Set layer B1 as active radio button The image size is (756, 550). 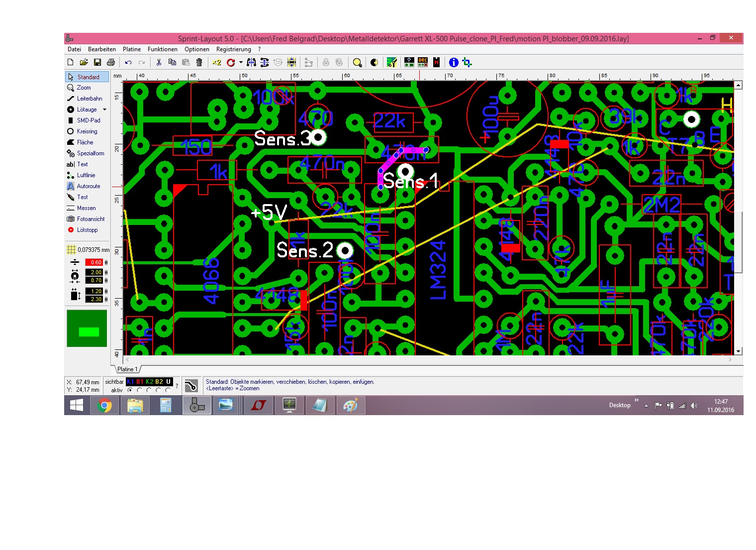[x=139, y=390]
